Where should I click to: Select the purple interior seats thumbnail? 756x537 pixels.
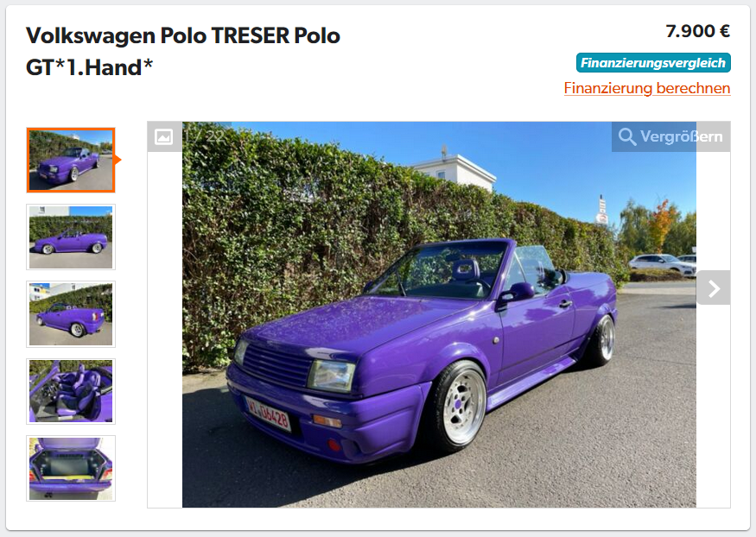[x=71, y=391]
